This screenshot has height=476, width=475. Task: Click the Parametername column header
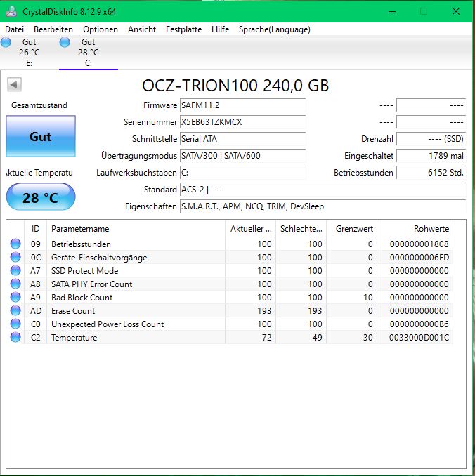coord(136,229)
